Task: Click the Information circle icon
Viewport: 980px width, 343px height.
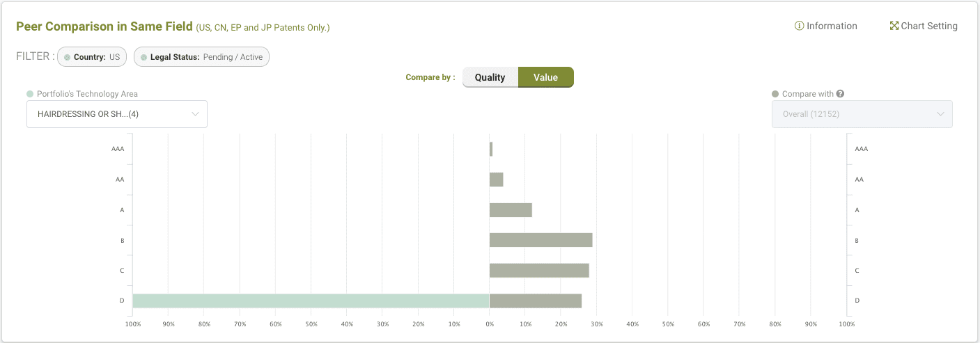Action: click(x=799, y=26)
